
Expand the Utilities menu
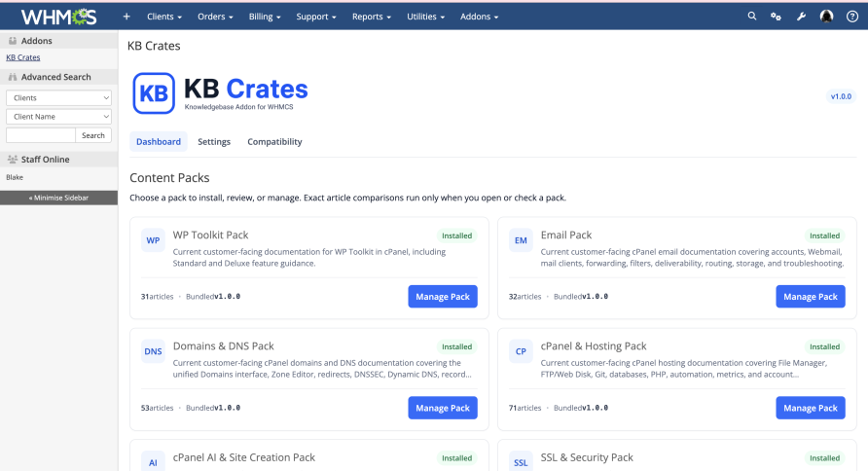(x=425, y=17)
